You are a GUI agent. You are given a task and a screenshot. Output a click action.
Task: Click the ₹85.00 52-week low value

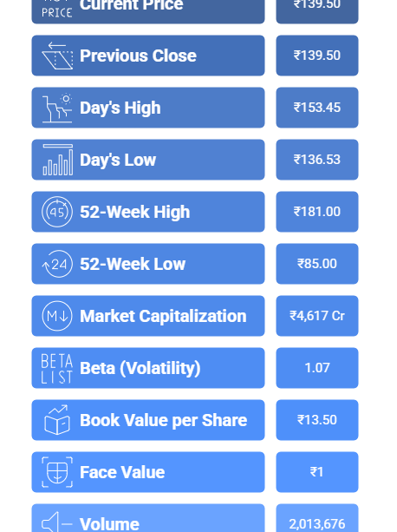(x=317, y=264)
